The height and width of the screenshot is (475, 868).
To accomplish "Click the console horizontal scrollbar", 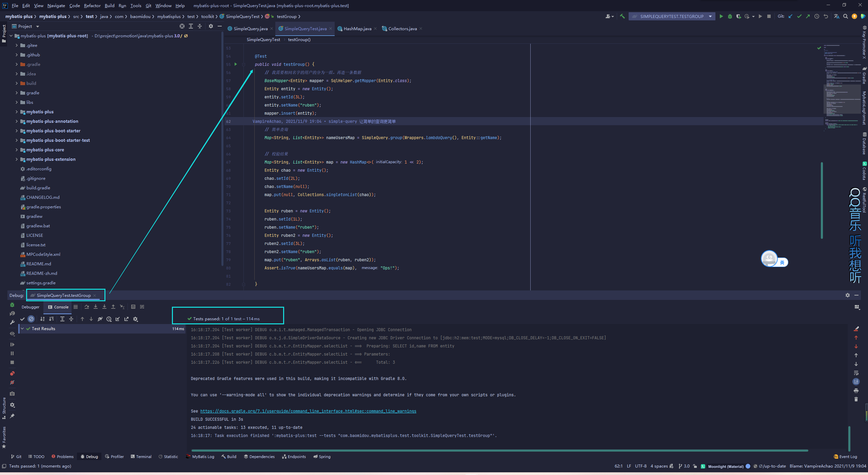I will 499,451.
